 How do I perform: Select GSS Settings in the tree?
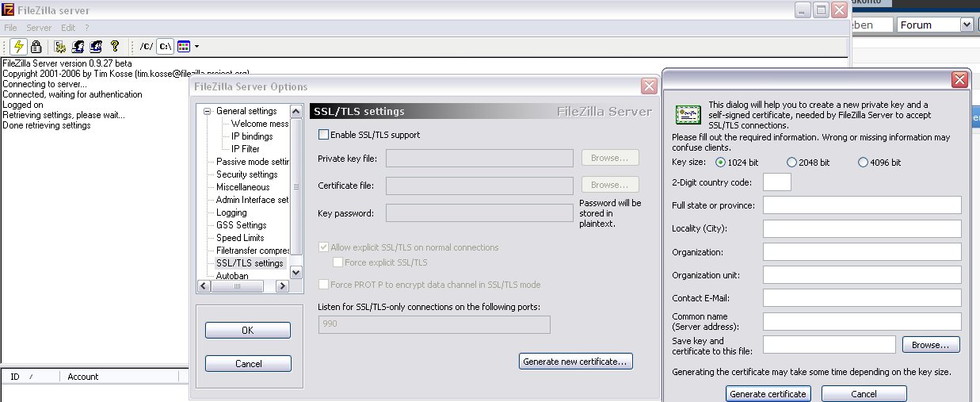(241, 225)
